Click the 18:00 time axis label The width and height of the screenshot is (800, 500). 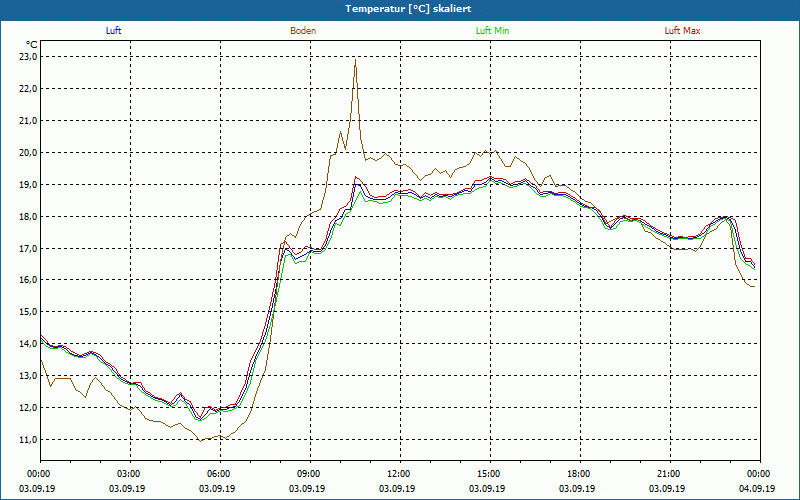coord(580,474)
